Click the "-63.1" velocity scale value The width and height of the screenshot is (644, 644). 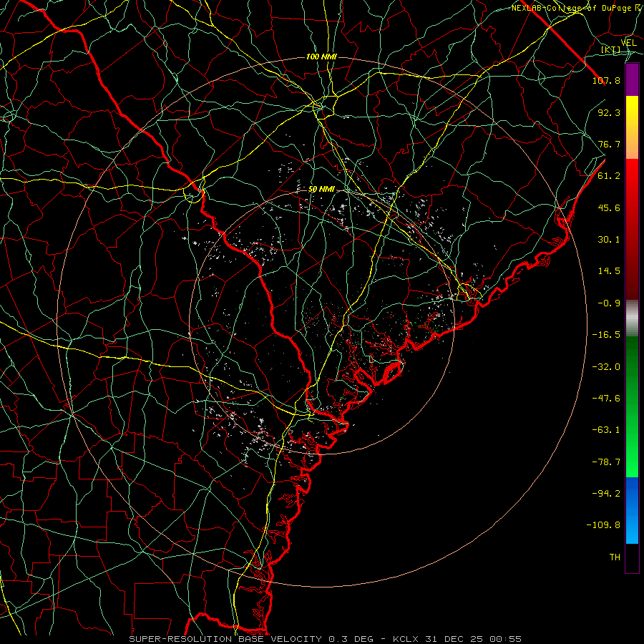[x=606, y=430]
